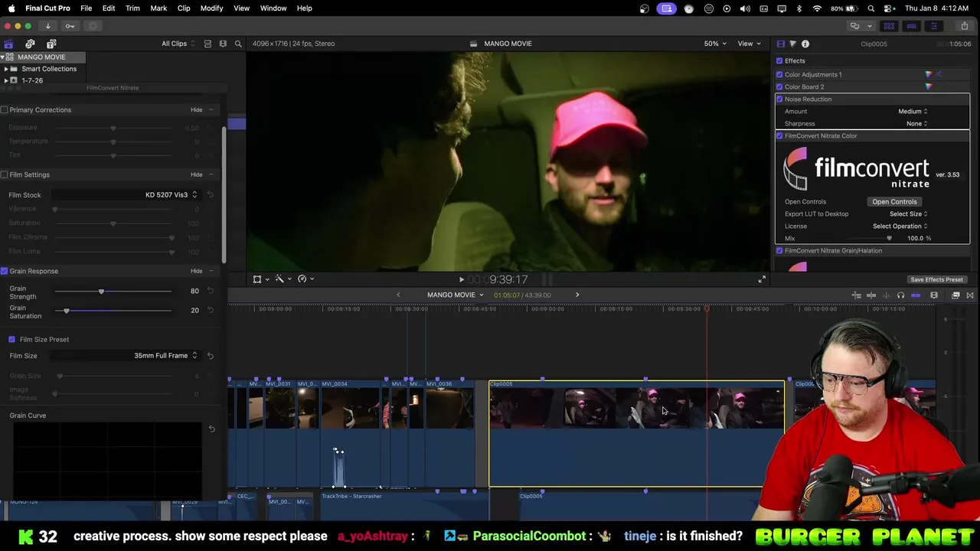Open the File menu
The image size is (980, 551).
86,8
